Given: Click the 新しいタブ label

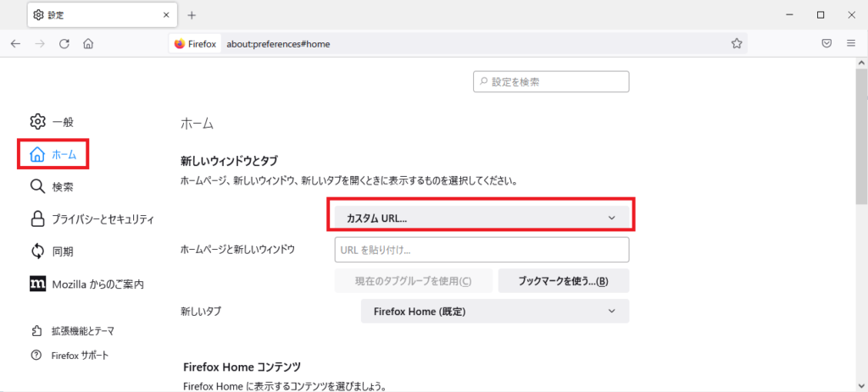Looking at the screenshot, I should point(200,312).
